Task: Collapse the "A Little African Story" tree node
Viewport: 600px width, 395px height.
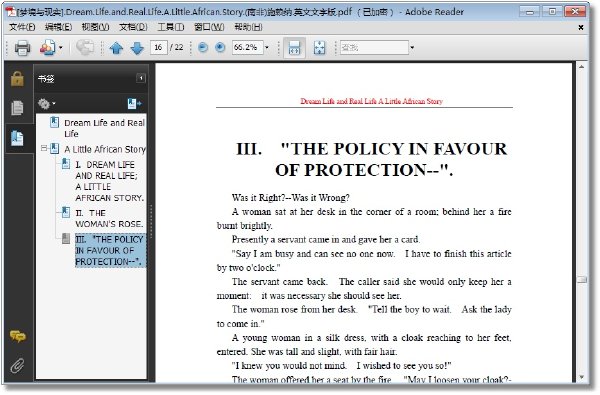Action: click(44, 149)
